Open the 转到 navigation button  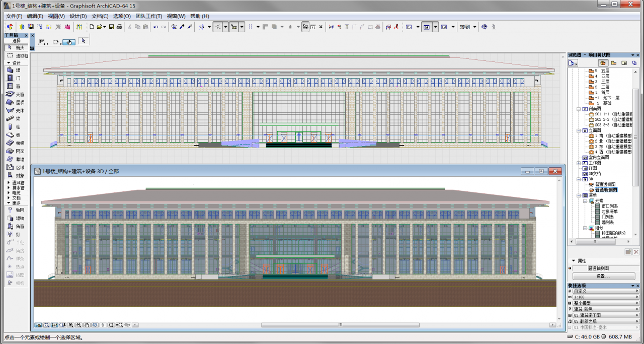pos(465,27)
